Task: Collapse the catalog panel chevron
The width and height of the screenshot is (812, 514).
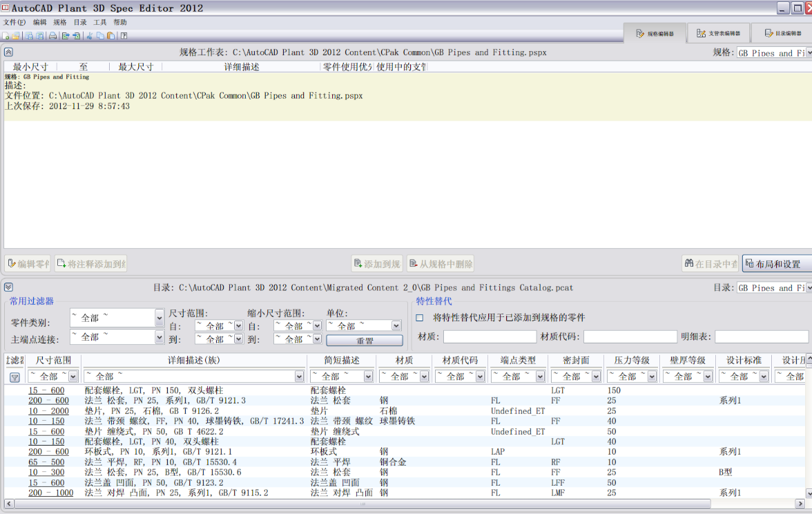Action: pos(8,287)
